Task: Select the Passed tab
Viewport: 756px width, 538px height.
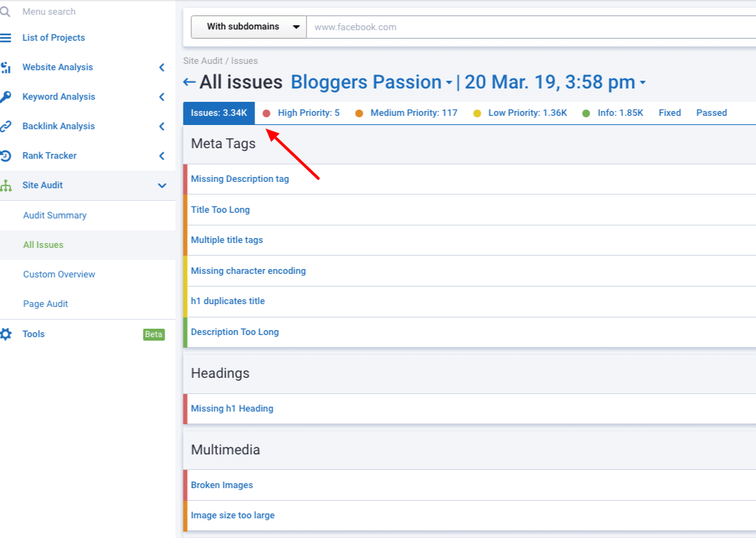Action: (x=711, y=113)
